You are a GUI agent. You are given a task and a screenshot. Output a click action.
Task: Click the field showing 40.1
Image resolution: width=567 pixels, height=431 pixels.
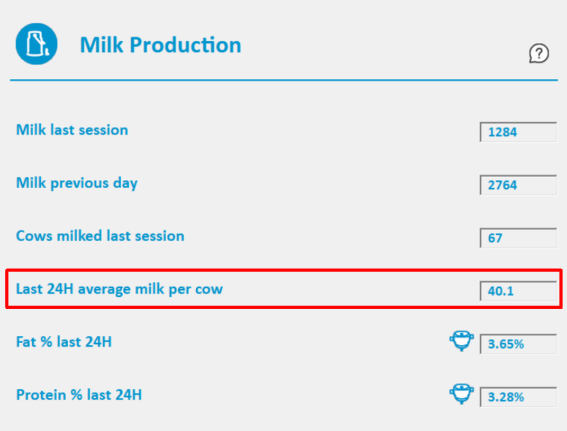click(x=518, y=291)
